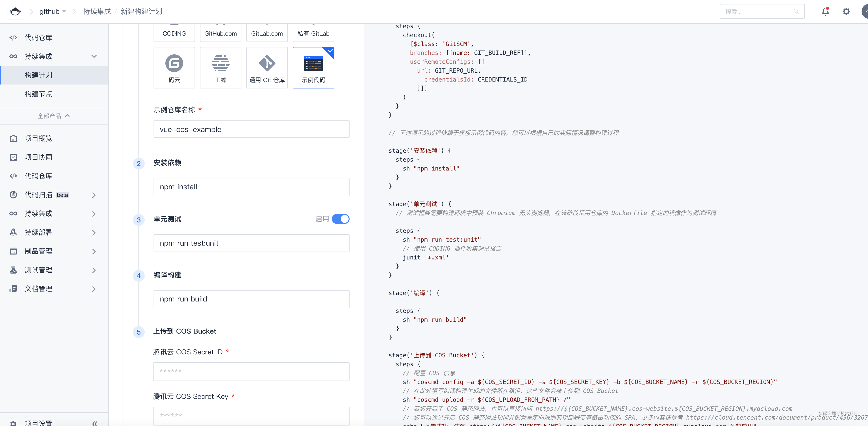Expand the lower 持续集成 submenu arrow
This screenshot has width=868, height=426.
[x=94, y=214]
